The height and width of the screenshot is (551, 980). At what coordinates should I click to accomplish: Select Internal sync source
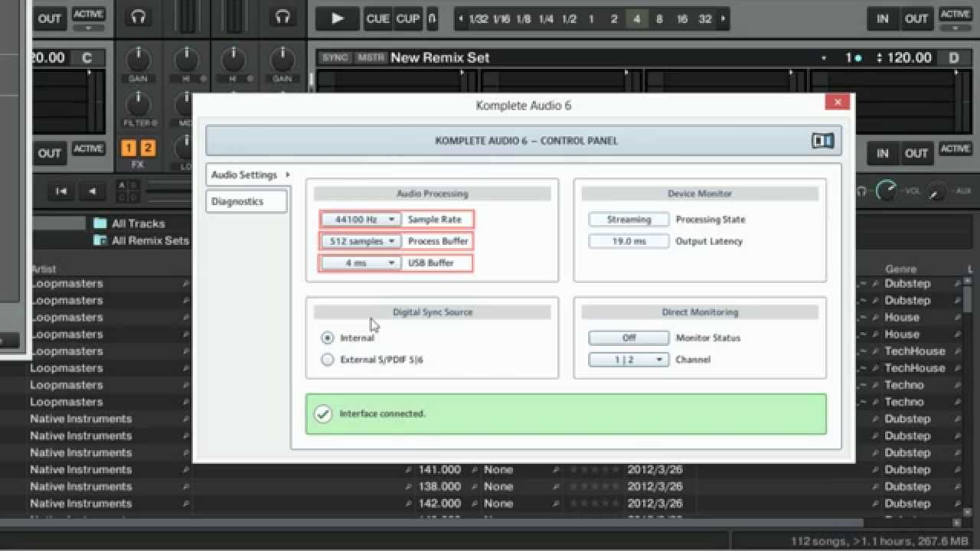click(x=328, y=337)
